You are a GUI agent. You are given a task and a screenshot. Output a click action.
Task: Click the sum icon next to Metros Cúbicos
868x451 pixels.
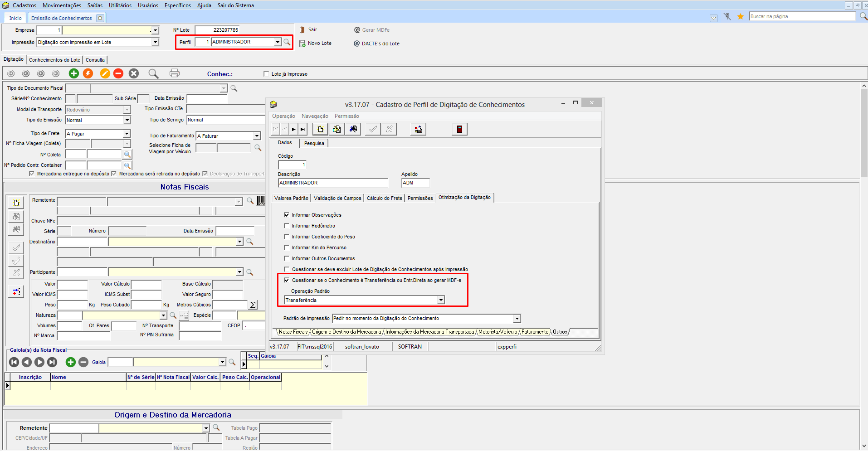pos(254,305)
